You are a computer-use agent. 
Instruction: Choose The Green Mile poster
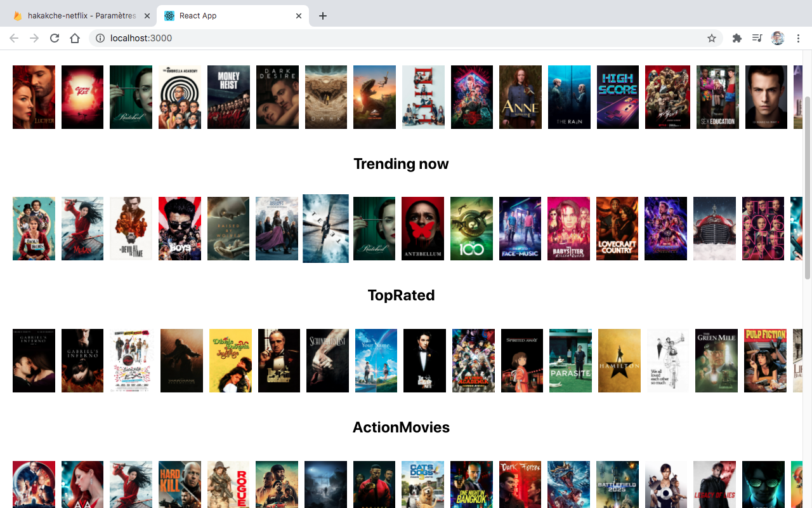coord(716,361)
